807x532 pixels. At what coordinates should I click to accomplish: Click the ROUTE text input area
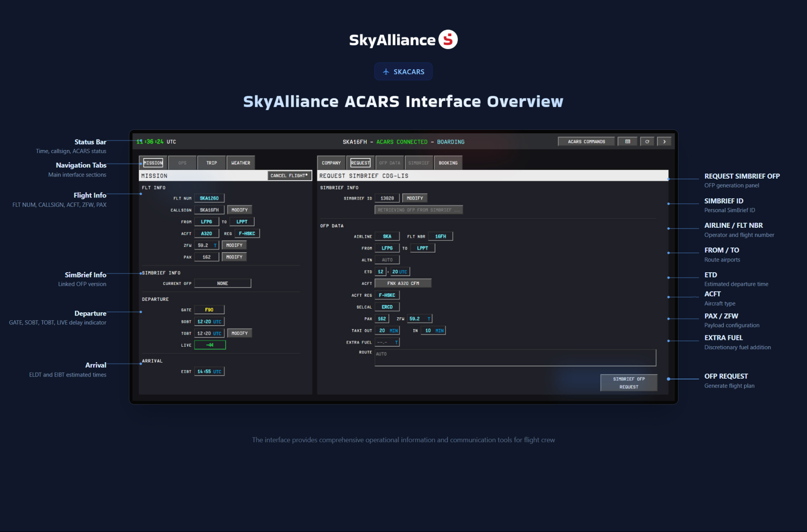point(515,358)
